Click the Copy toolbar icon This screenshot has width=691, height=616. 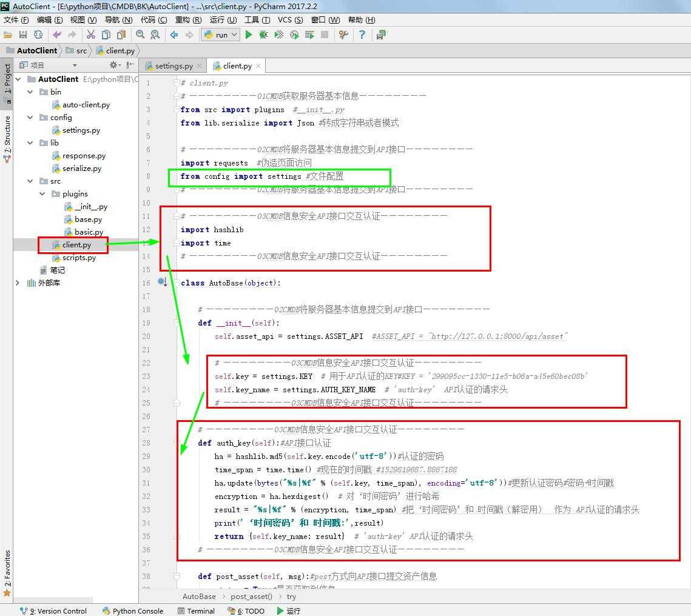pos(106,35)
